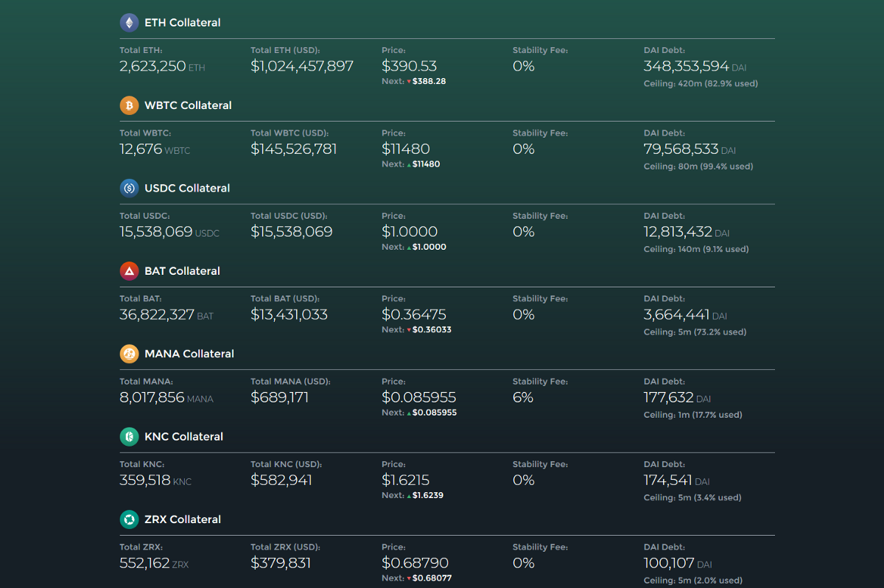Click BAT price $0.36475

coord(414,315)
